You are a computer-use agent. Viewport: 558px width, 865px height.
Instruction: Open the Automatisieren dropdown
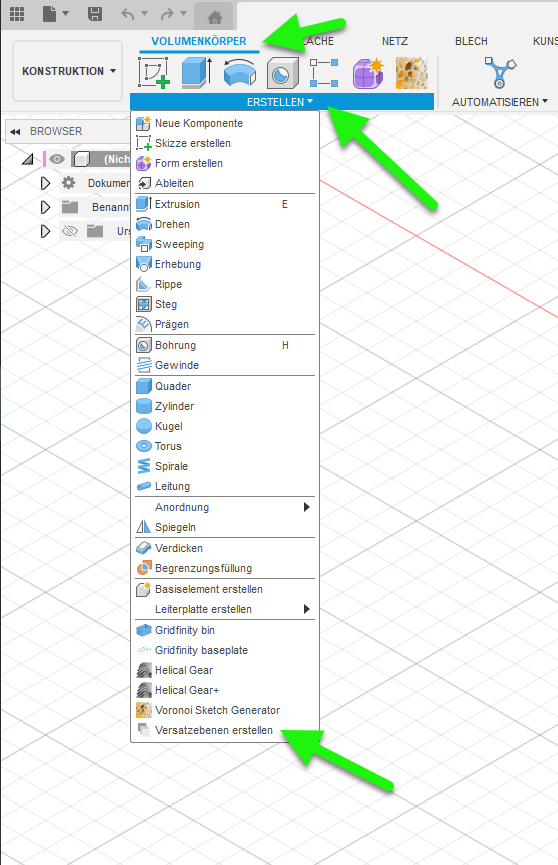tap(500, 102)
